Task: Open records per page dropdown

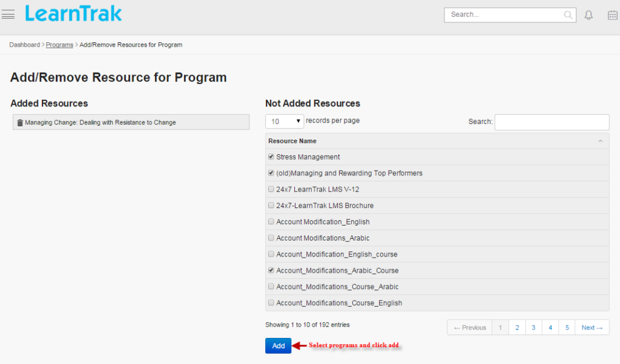Action: tap(285, 122)
